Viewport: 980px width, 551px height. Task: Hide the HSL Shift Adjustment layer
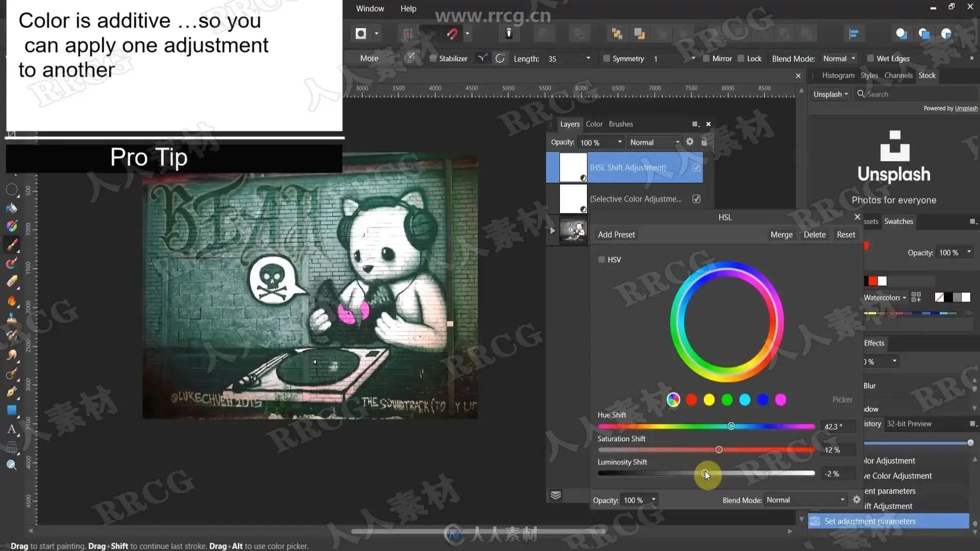coord(697,167)
